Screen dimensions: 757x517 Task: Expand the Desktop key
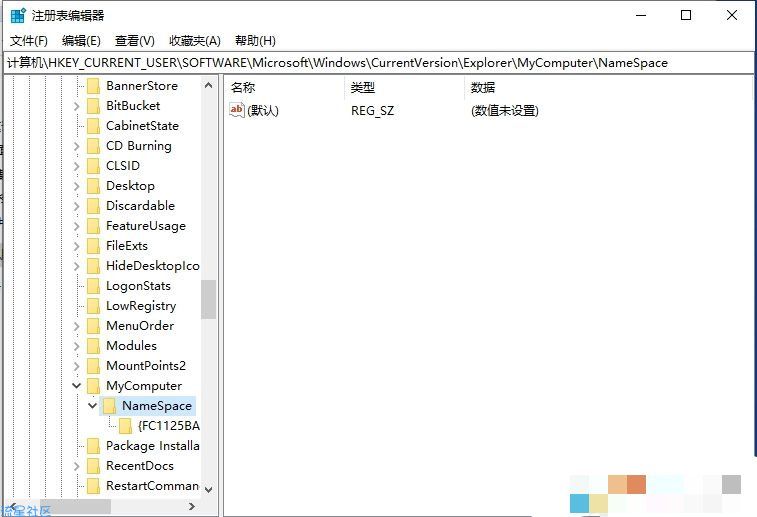click(x=77, y=186)
